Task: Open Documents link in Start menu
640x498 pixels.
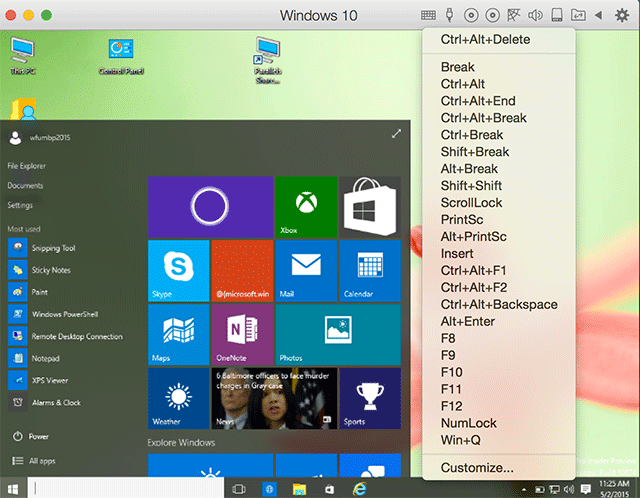Action: pos(25,185)
